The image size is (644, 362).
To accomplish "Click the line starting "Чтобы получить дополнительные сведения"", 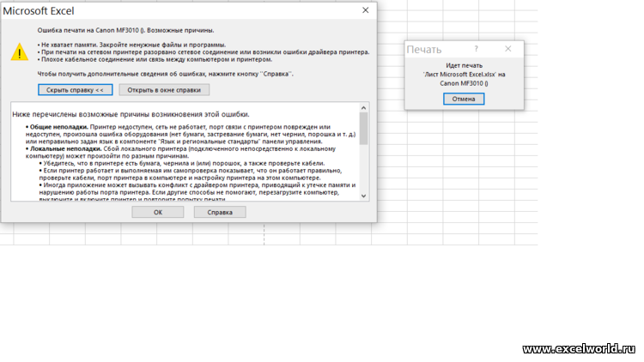I will tap(165, 74).
